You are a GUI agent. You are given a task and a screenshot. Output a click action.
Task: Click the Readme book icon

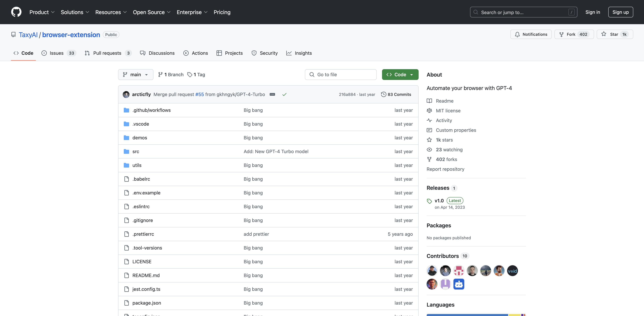pos(429,101)
